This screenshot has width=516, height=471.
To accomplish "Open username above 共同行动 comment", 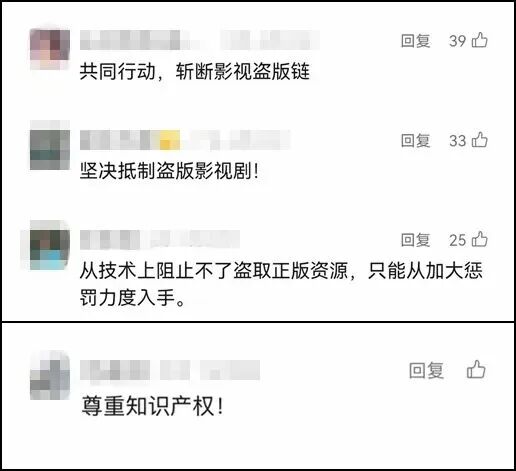I will (x=200, y=40).
